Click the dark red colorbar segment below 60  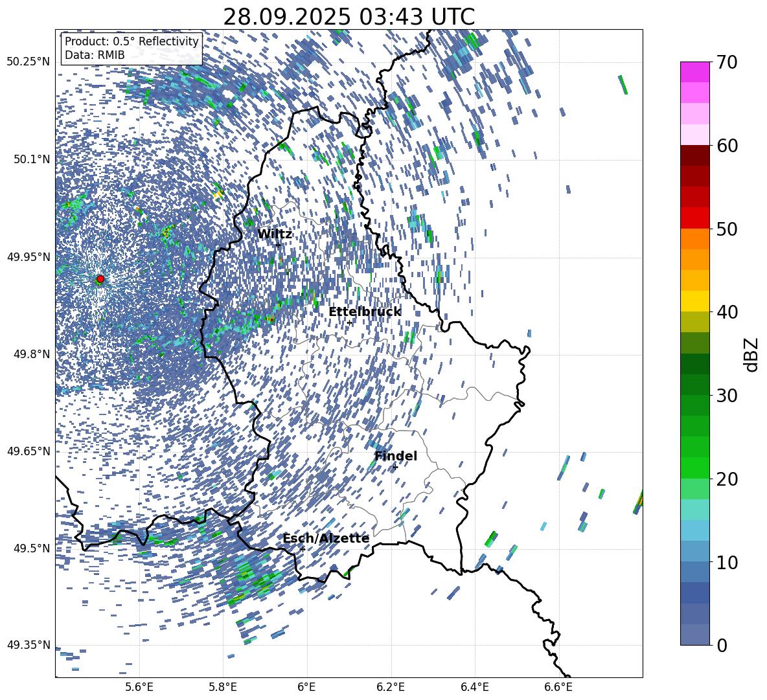[694, 155]
